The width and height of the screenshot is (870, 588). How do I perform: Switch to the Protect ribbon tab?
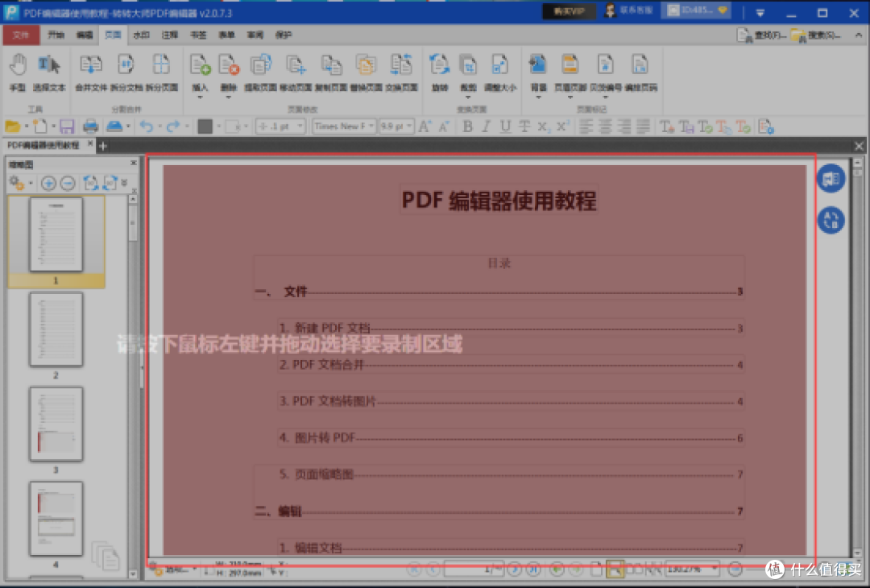(x=283, y=35)
